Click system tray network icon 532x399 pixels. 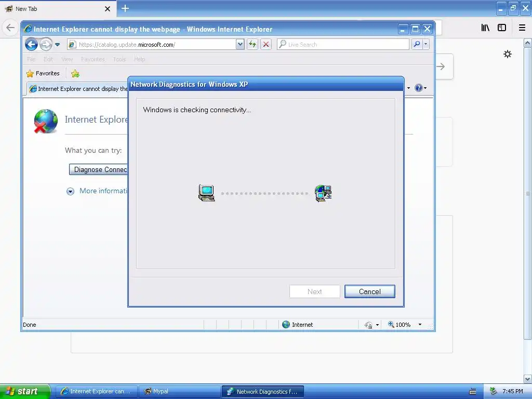[x=493, y=391]
